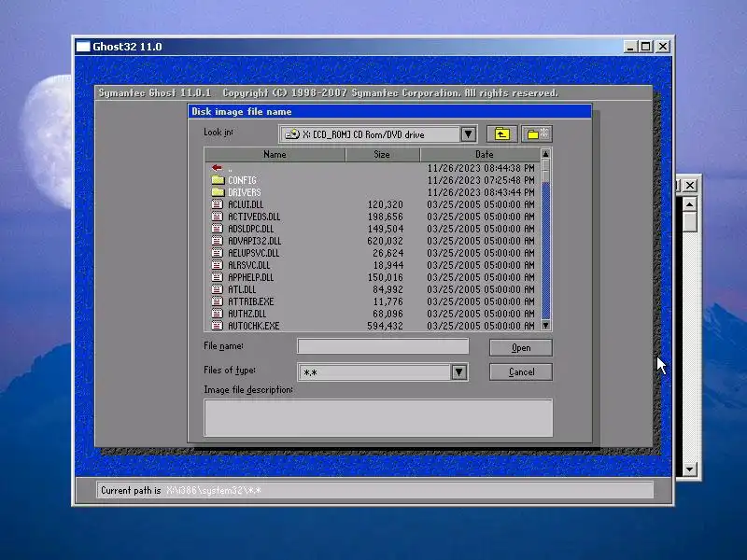Select the CONFIG folder name
This screenshot has width=747, height=560.
tap(242, 180)
